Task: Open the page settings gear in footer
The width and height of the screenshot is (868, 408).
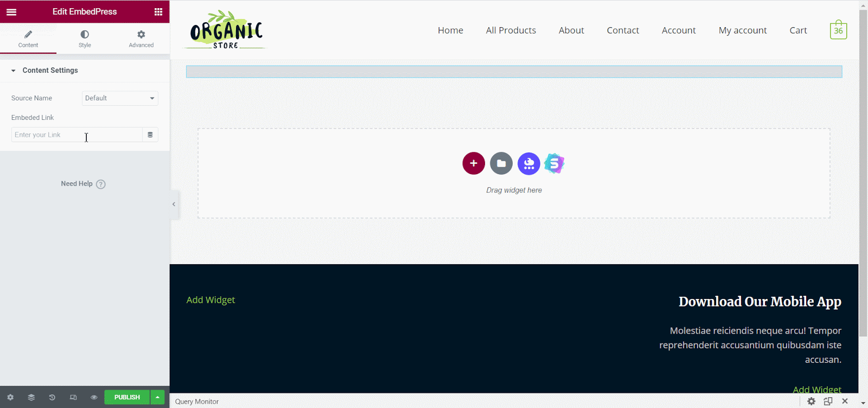Action: (x=10, y=397)
